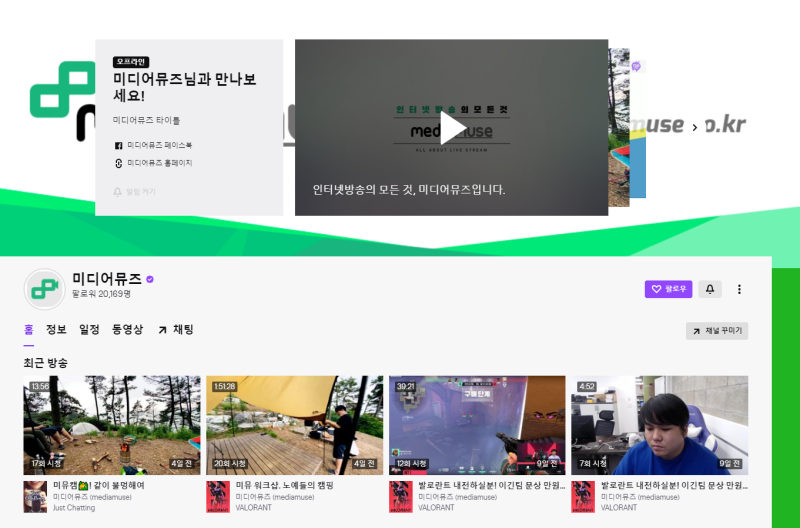Click the 미디어뮤즈 channel avatar

pyautogui.click(x=45, y=289)
